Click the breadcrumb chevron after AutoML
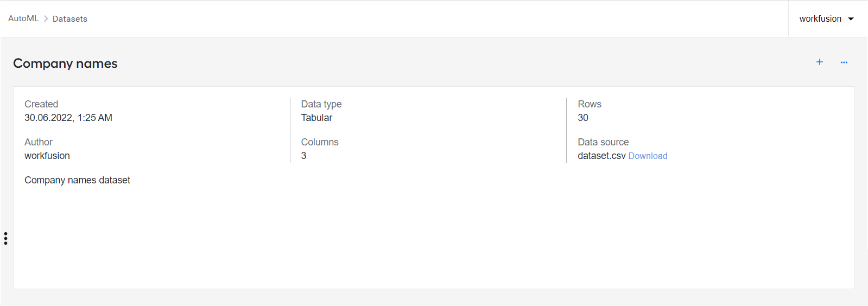This screenshot has height=306, width=868. click(x=46, y=18)
